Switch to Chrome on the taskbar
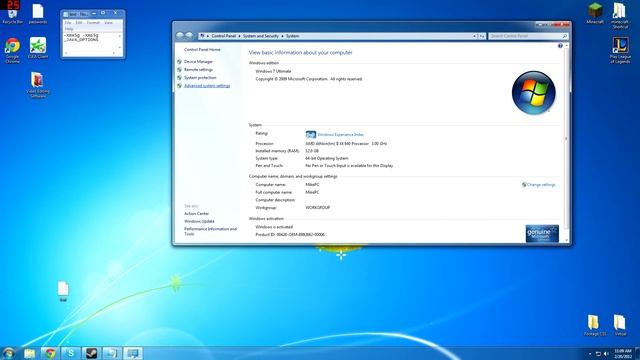Image resolution: width=640 pixels, height=360 pixels. 50,353
